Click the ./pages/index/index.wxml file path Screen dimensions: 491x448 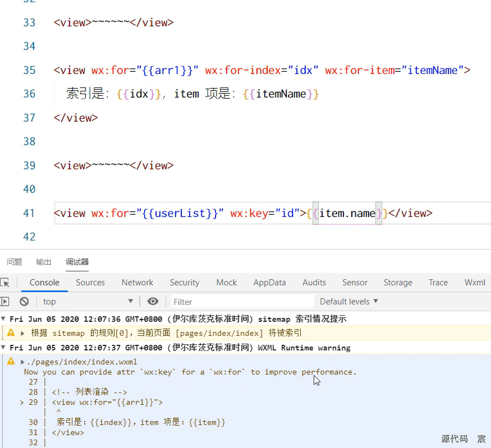[82, 362]
